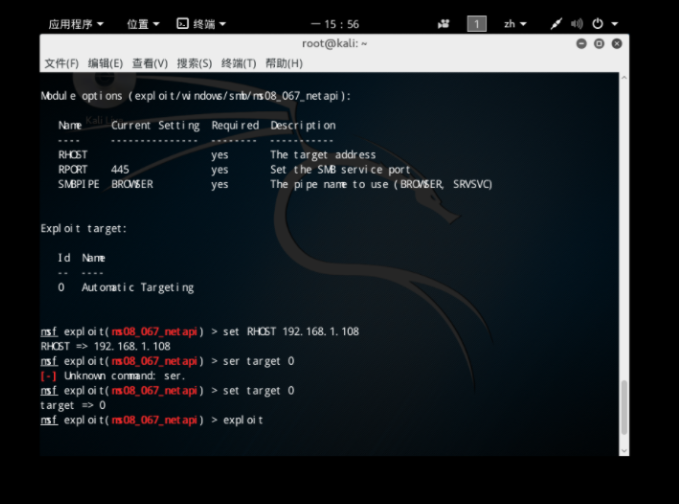Screen dimensions: 679x504
Task: Open the 查看(V) menu
Action: click(150, 63)
